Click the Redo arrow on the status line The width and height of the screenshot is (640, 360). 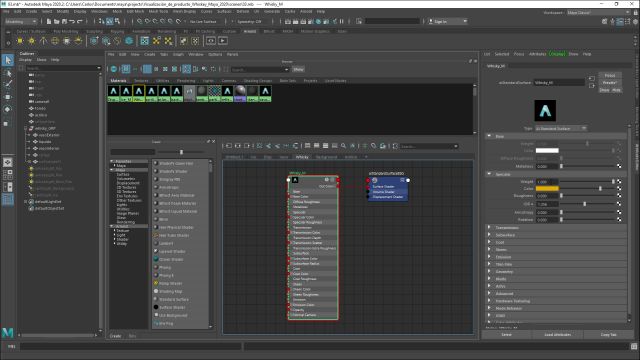[x=80, y=21]
